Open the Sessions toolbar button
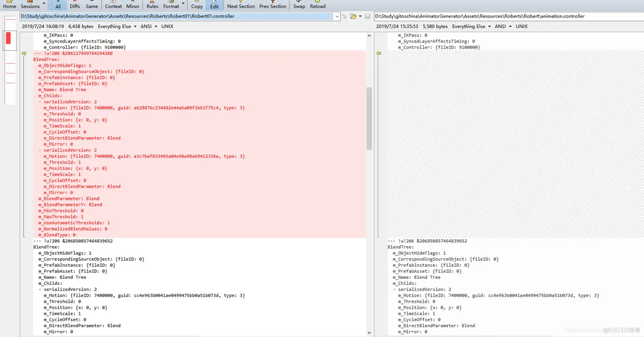Screen dimensions: 644x337 tap(30, 5)
